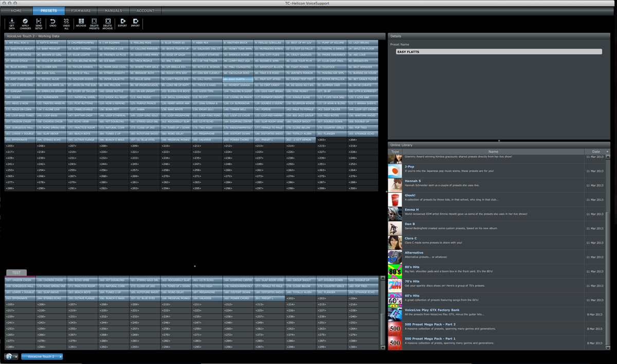
Task: Select preset 32: AMERICA HORSE
Action: (239, 54)
